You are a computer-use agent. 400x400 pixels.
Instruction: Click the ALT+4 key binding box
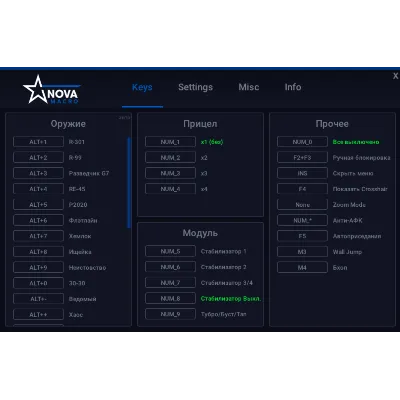pyautogui.click(x=38, y=189)
